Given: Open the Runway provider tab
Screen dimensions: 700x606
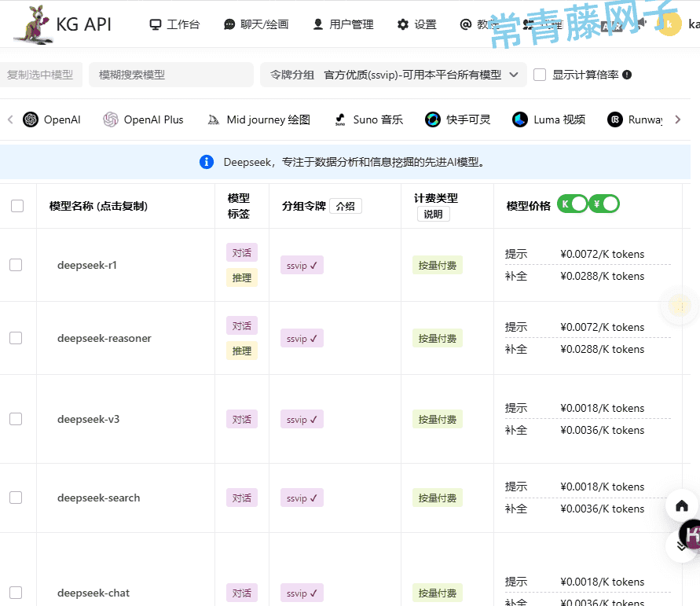Looking at the screenshot, I should tap(635, 119).
